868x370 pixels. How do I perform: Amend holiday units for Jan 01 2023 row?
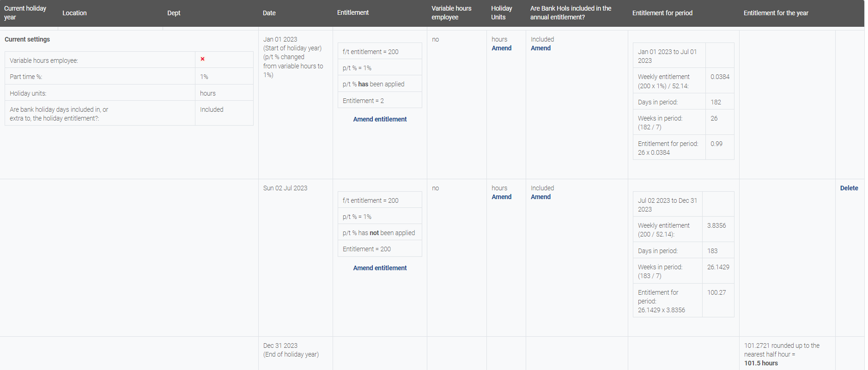click(501, 48)
